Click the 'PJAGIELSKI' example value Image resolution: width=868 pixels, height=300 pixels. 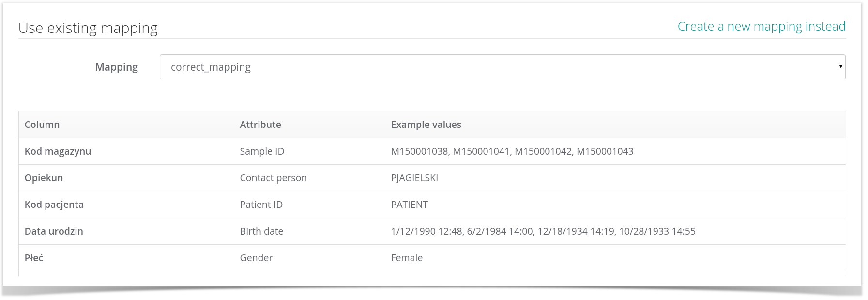tap(414, 178)
